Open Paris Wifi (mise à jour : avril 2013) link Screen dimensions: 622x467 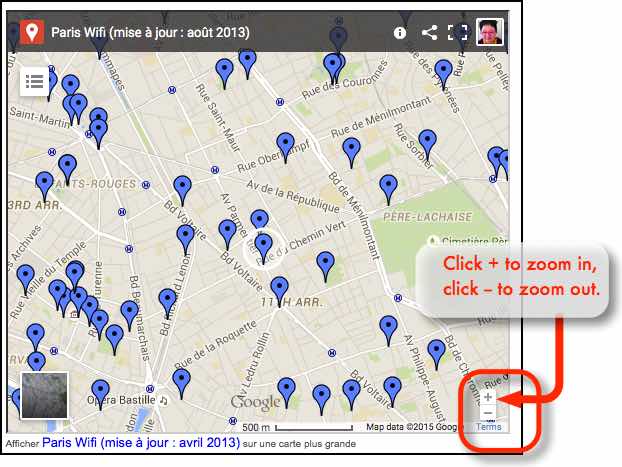[x=141, y=442]
